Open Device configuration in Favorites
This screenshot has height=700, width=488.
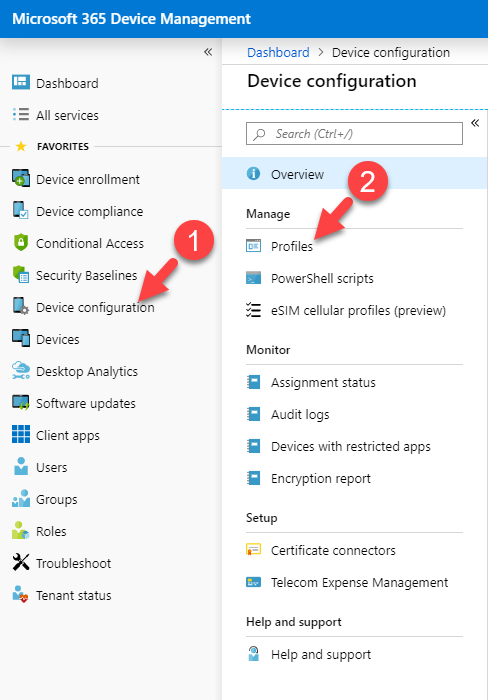[x=95, y=307]
